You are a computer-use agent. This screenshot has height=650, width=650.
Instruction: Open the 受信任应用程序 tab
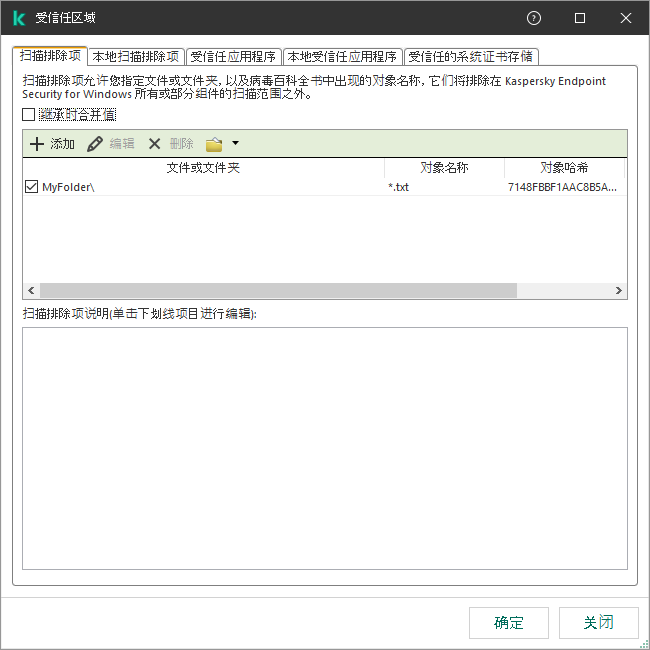(x=233, y=56)
